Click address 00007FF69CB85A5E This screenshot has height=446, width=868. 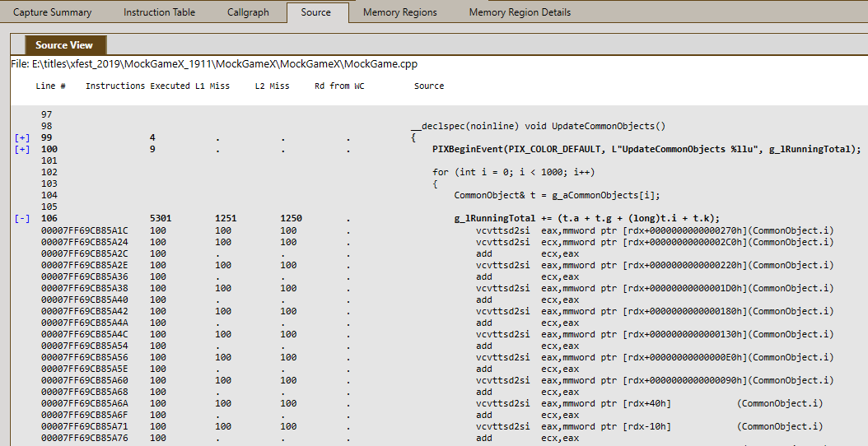tap(84, 369)
